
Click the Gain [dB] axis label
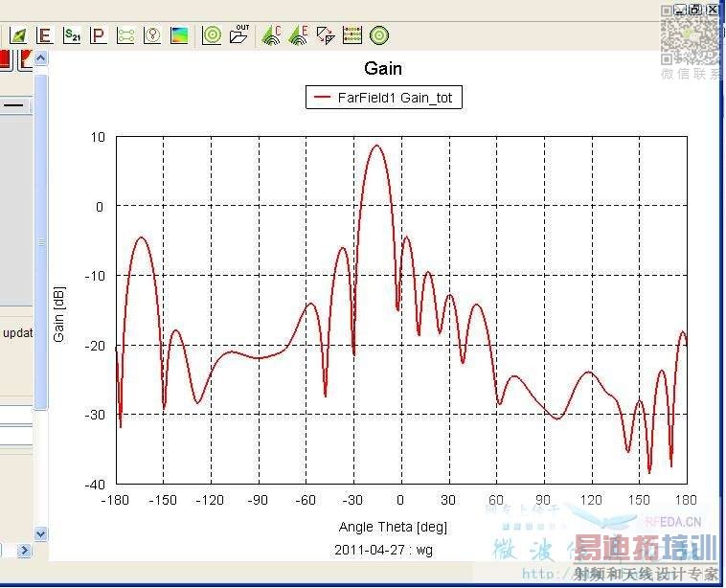58,314
